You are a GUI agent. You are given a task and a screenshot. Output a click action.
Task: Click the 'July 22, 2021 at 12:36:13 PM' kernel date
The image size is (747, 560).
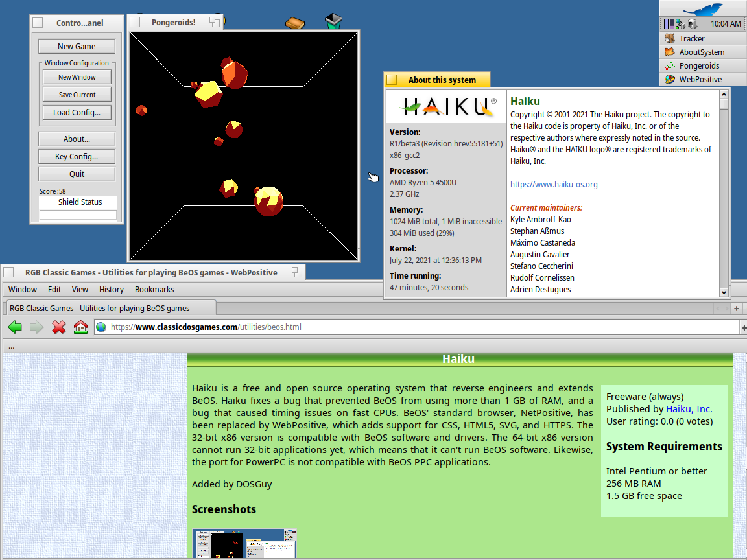(436, 261)
